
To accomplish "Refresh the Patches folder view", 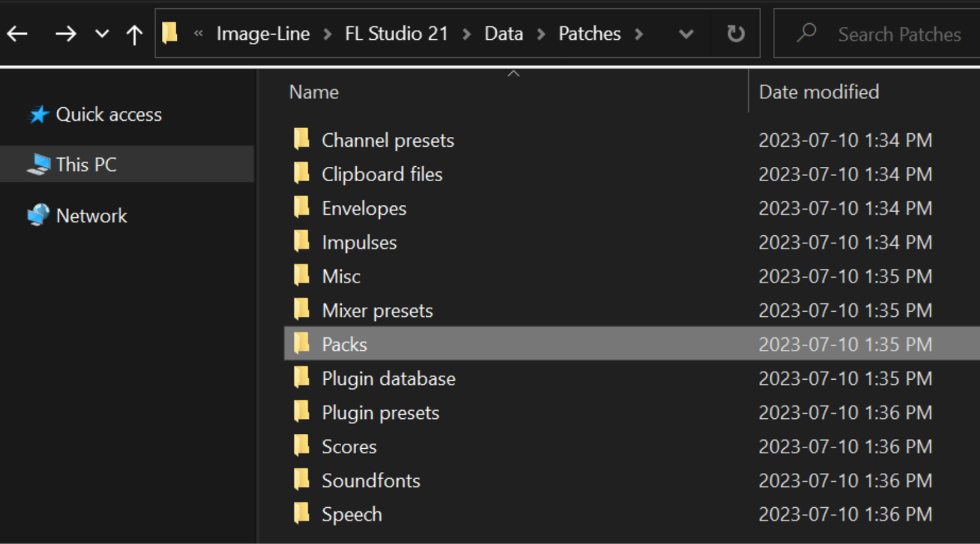I will [x=736, y=34].
